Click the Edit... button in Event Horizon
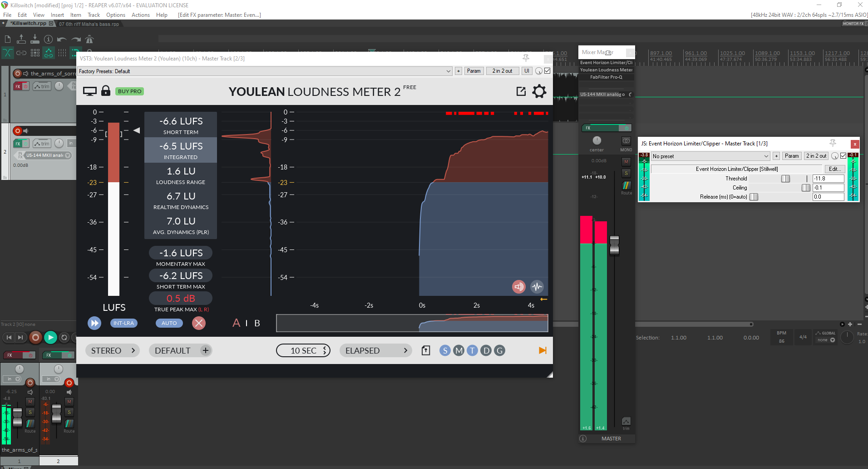 click(x=834, y=169)
